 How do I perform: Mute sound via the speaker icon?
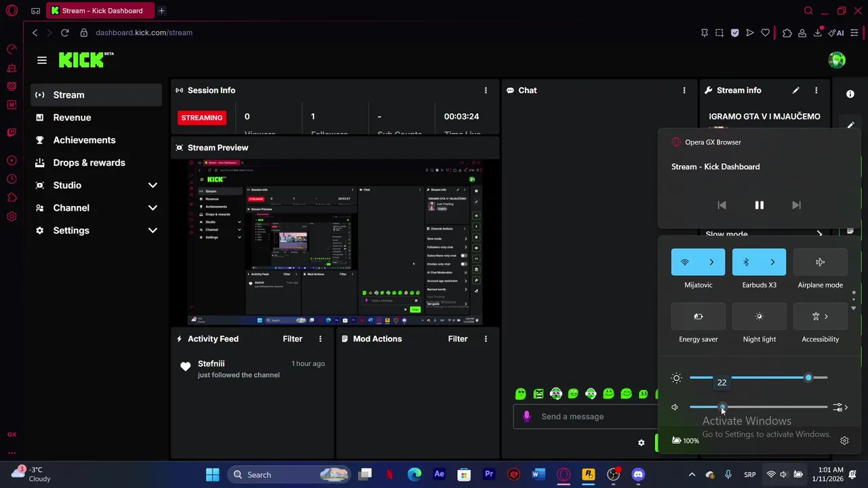click(675, 407)
